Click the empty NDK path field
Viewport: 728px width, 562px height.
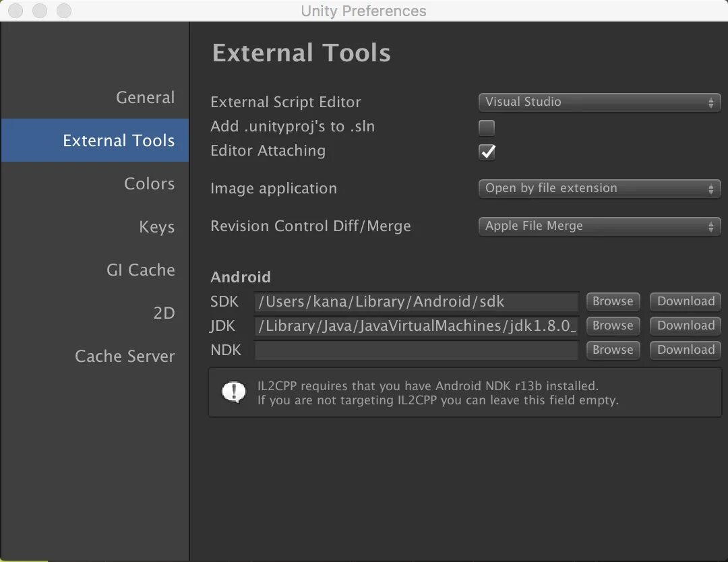[416, 350]
